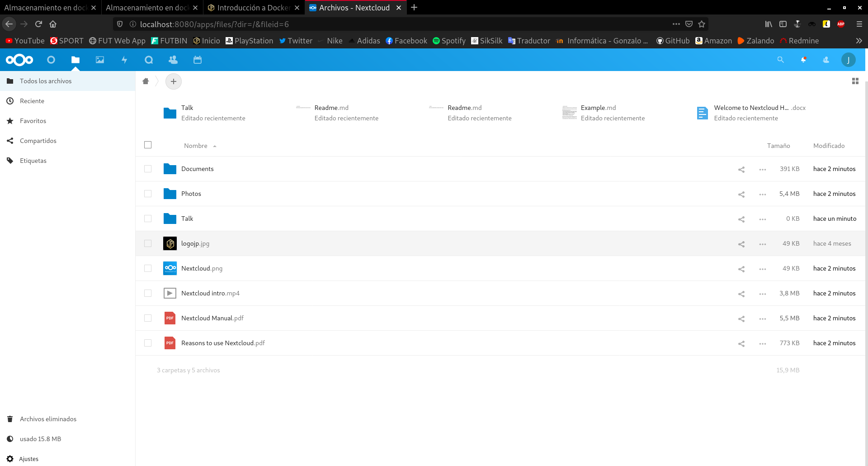Open more actions for Nextcloud.png
Viewport: 868px width, 466px height.
click(763, 269)
